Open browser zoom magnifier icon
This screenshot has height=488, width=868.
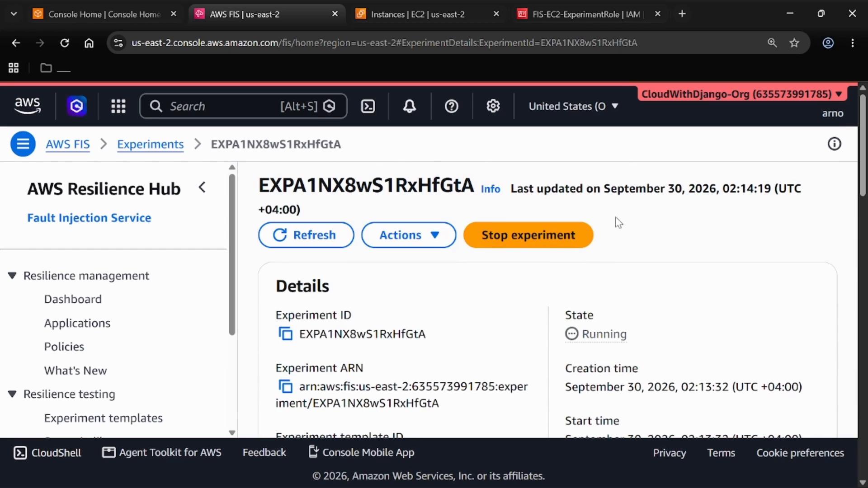click(x=772, y=43)
